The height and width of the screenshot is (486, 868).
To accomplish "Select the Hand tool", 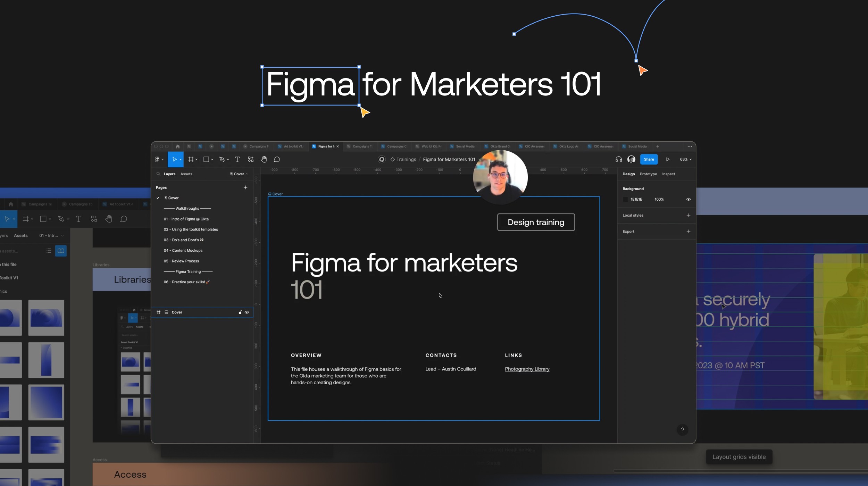I will coord(264,159).
